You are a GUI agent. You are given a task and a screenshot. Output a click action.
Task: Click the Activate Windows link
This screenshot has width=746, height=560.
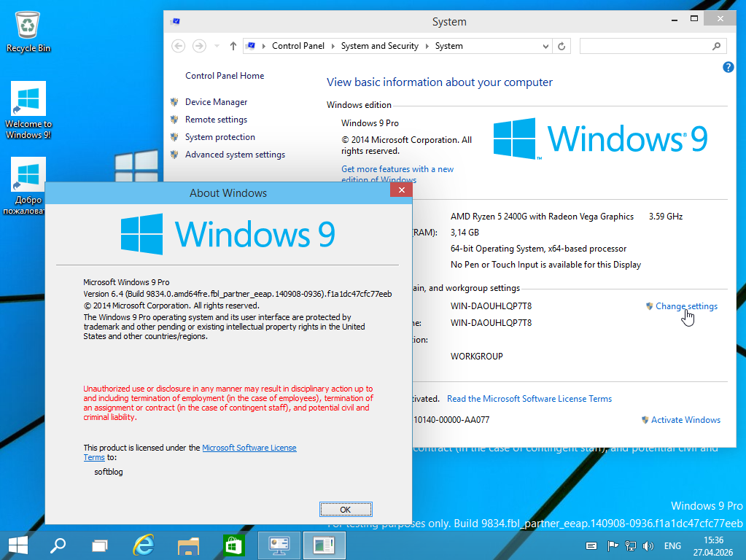click(x=685, y=420)
